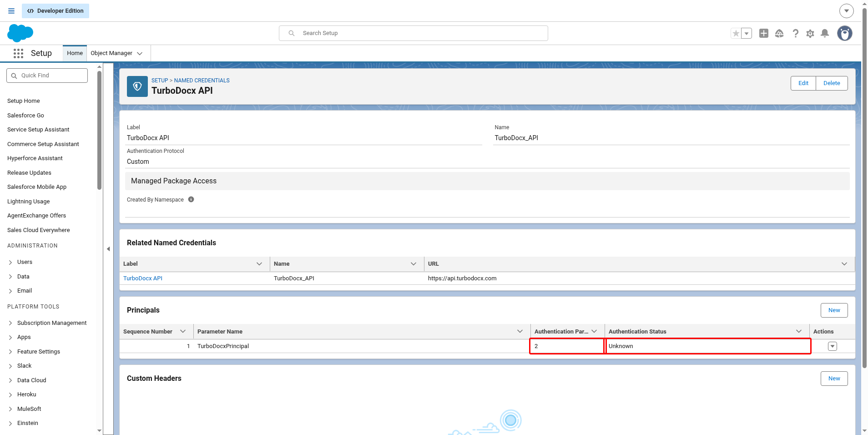
Task: Open the TurboDocx API related credential link
Action: pyautogui.click(x=143, y=278)
